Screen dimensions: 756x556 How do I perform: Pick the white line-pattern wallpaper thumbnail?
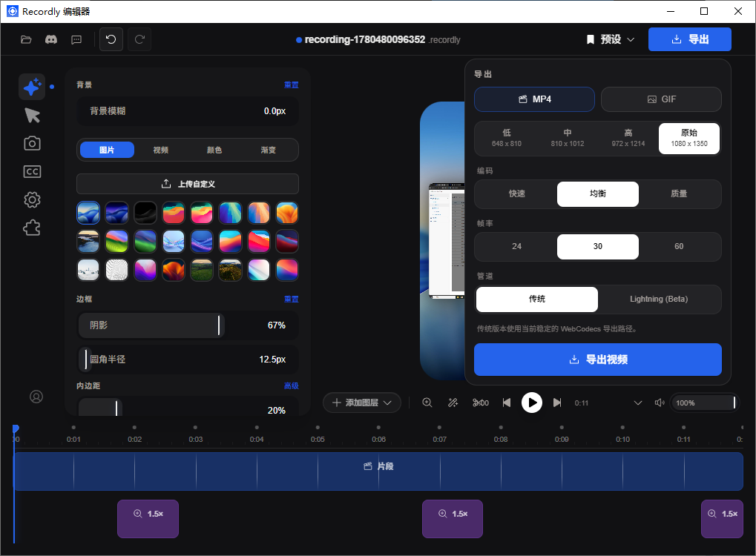116,270
